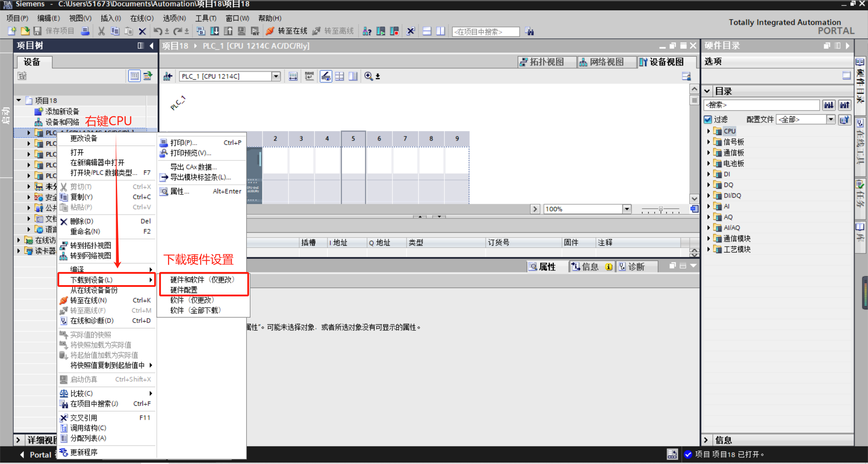
Task: Choose 硬件配置 in download submenu
Action: (x=184, y=290)
